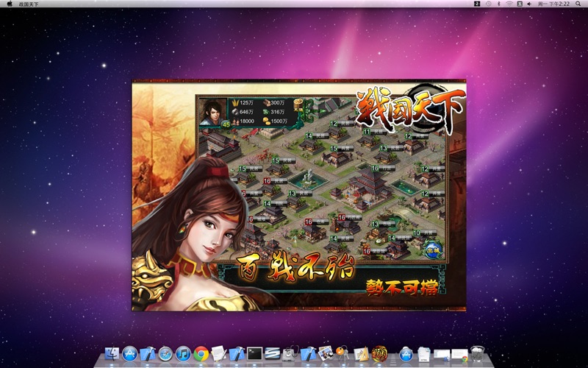The height and width of the screenshot is (368, 588).
Task: Open Spotlight search magnifier
Action: [x=578, y=4]
